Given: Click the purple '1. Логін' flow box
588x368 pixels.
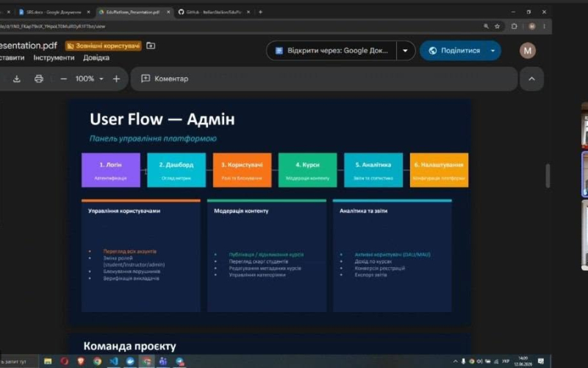Looking at the screenshot, I should (x=111, y=170).
